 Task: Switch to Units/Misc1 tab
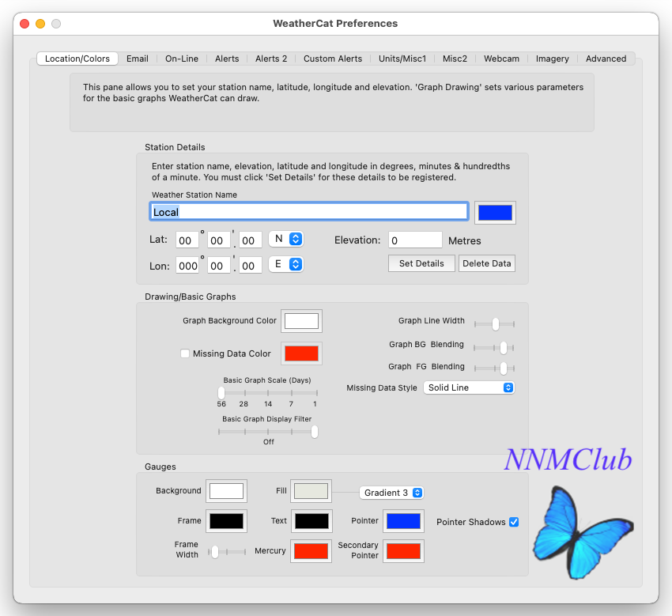pyautogui.click(x=402, y=59)
